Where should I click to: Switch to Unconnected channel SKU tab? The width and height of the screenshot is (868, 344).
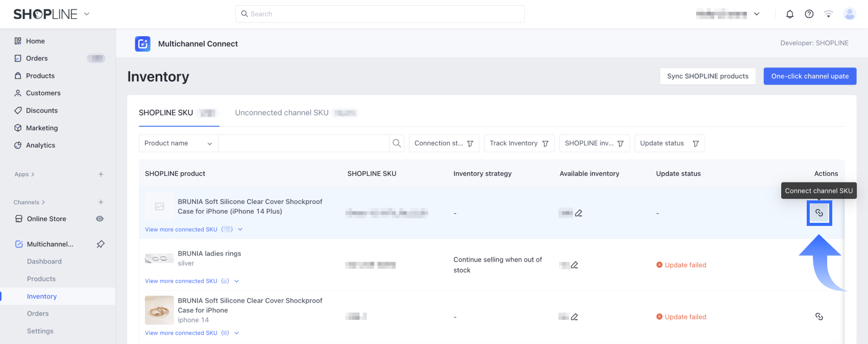coord(282,113)
